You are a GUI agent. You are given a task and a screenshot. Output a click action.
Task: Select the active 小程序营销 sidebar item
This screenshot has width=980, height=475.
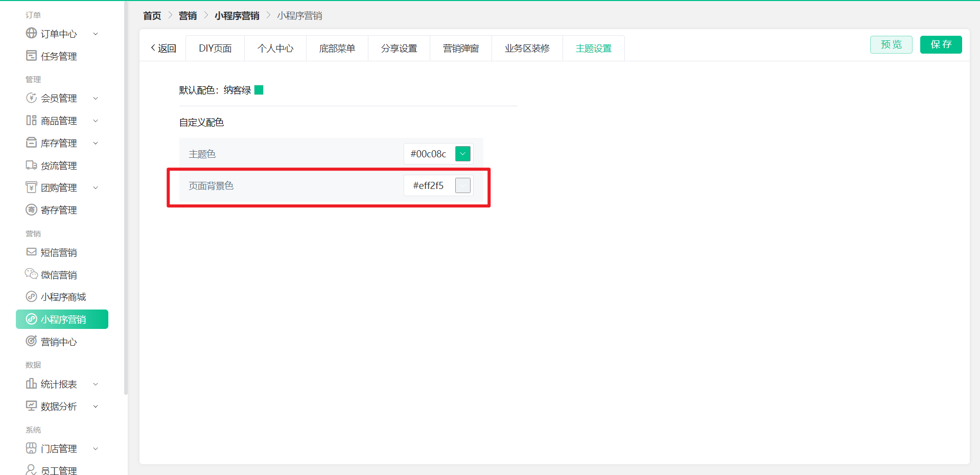[62, 319]
